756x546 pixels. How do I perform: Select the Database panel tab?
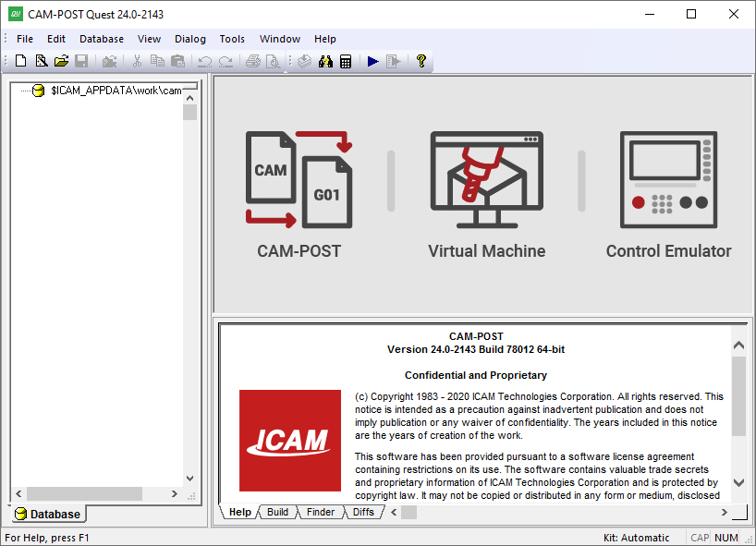point(48,515)
